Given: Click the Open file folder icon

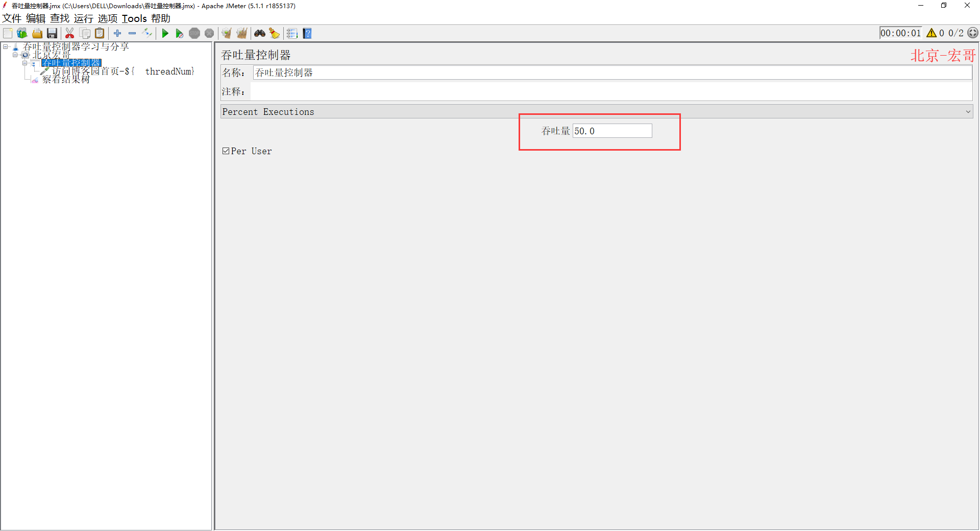Looking at the screenshot, I should pos(37,33).
